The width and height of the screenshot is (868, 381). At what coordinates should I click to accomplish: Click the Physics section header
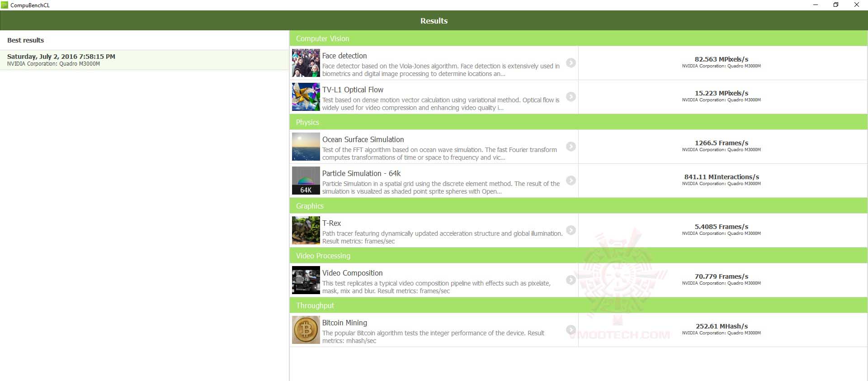(579, 122)
